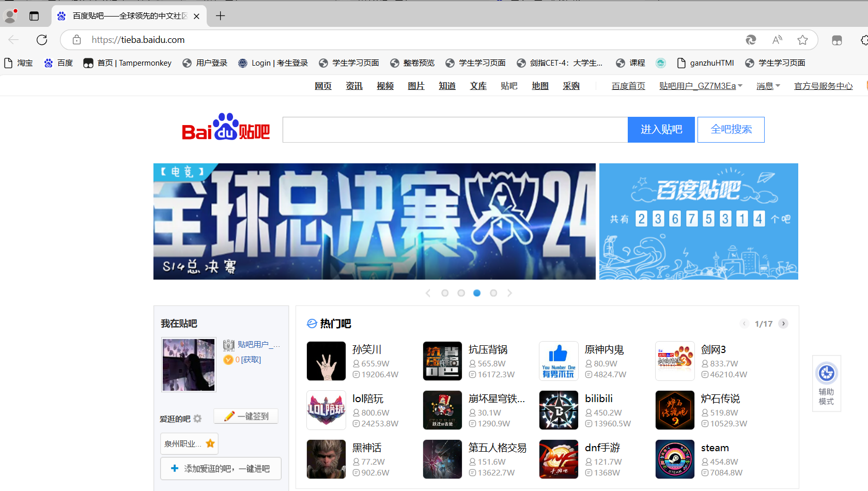Viewport: 868px width, 491px height.
Task: Click the 全吧搜索 button
Action: coord(731,130)
